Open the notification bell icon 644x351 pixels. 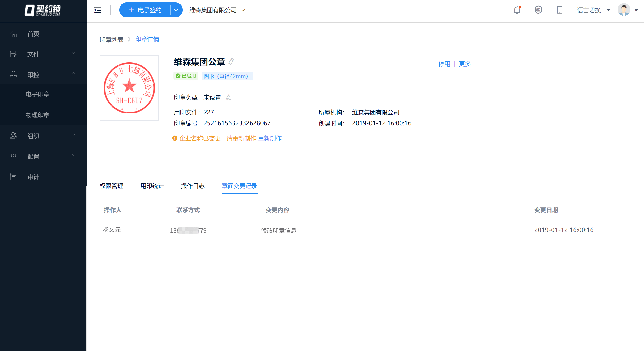point(517,10)
